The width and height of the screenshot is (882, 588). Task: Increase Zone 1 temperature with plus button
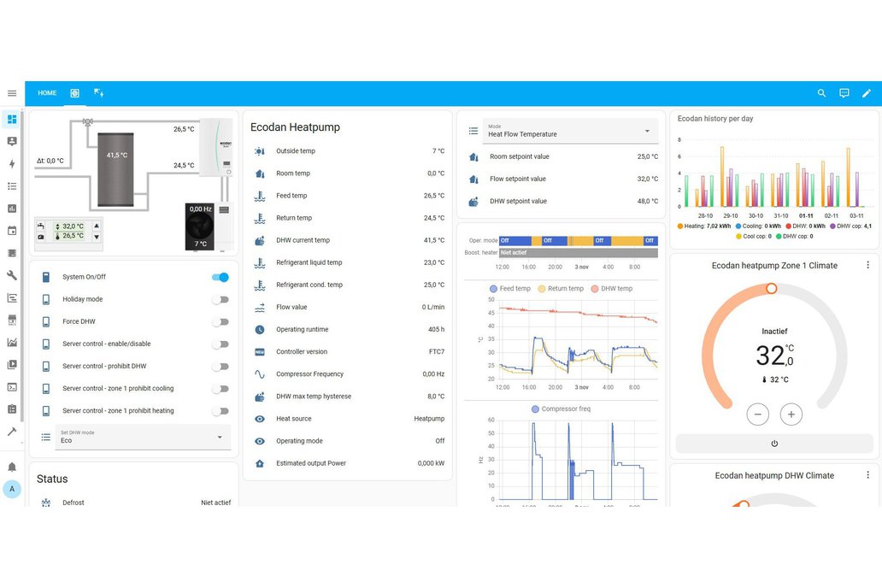[x=791, y=415]
